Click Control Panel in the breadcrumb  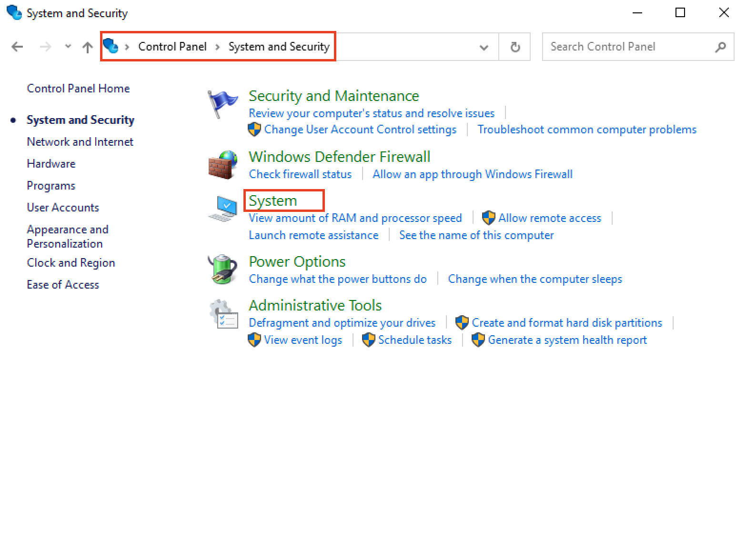point(172,46)
